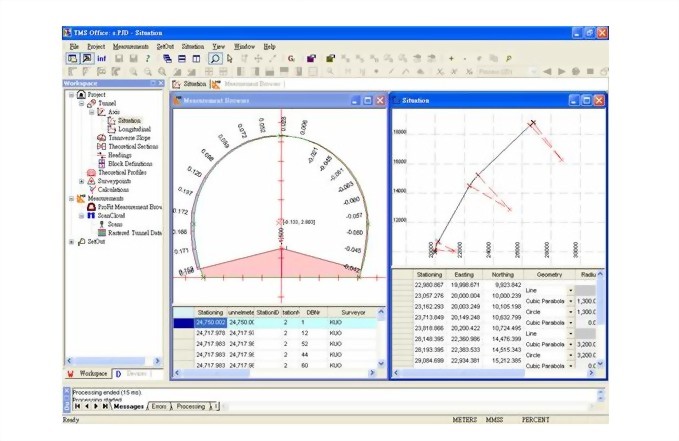
Task: Expand the SetOut tree node
Action: coord(71,242)
